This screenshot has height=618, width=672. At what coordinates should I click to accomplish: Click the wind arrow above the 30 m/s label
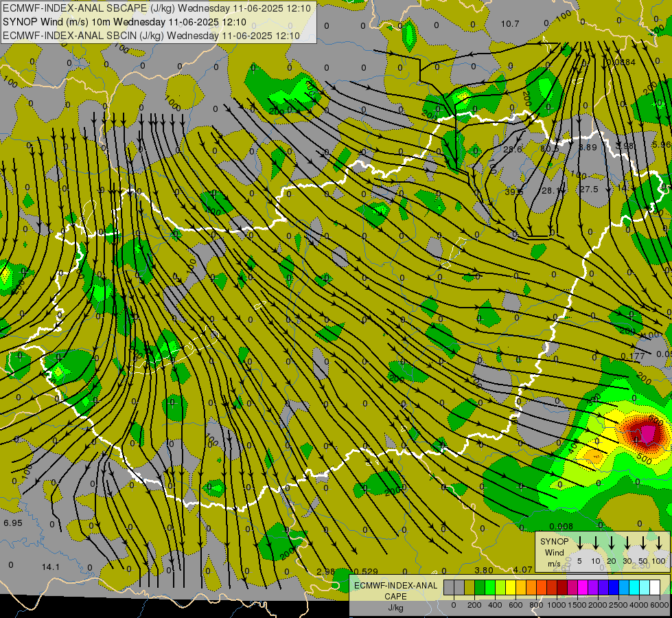[627, 542]
